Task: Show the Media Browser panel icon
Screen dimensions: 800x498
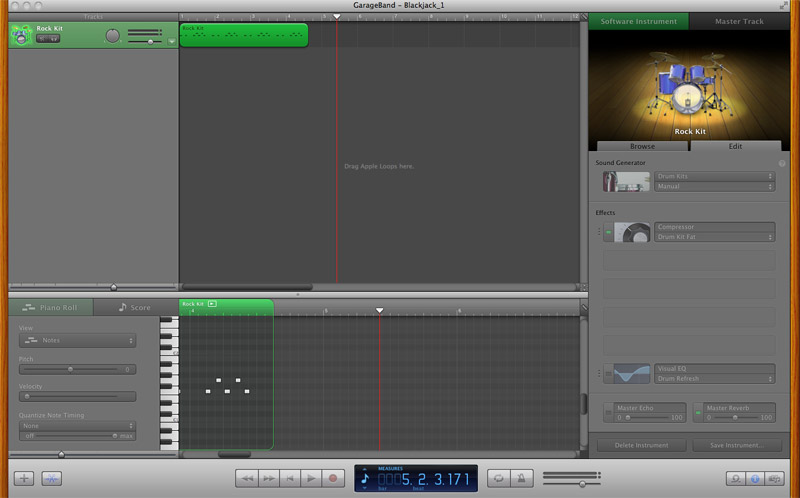Action: (776, 479)
